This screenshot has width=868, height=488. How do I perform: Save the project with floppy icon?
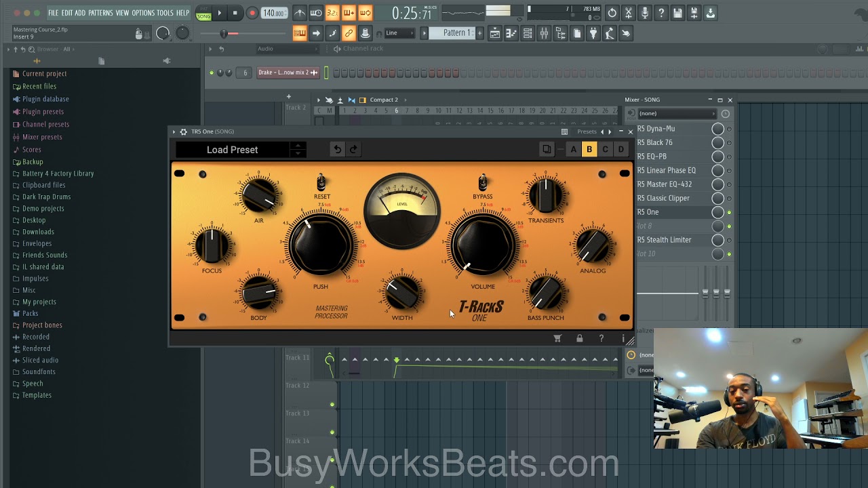coord(677,13)
